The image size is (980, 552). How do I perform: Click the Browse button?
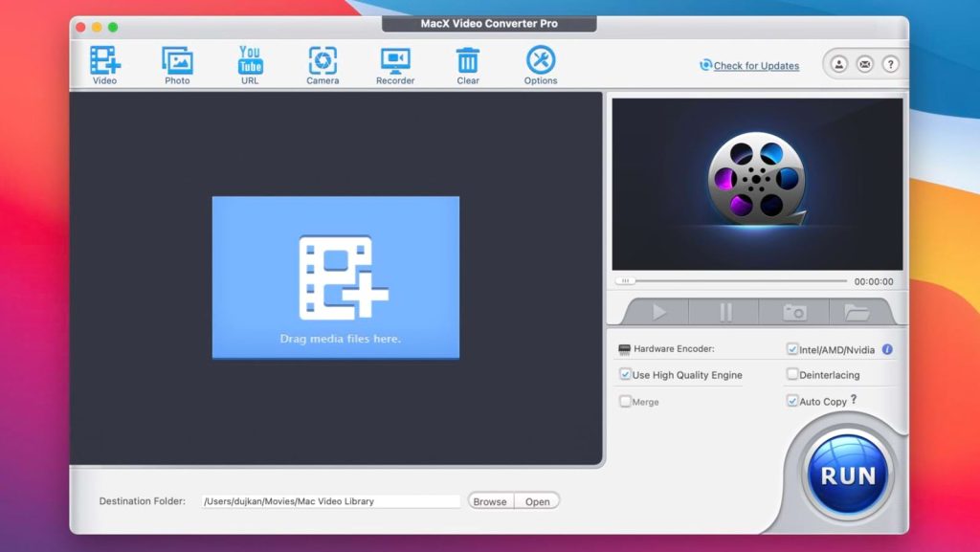490,501
